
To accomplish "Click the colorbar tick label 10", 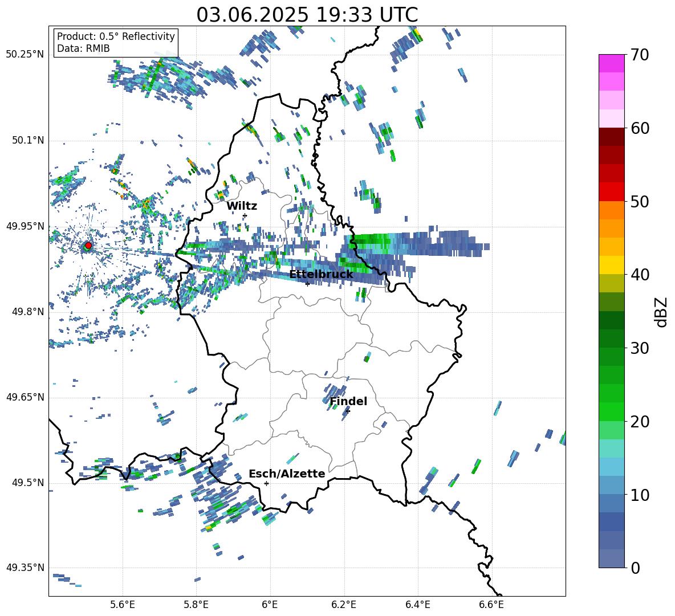I will tap(640, 495).
